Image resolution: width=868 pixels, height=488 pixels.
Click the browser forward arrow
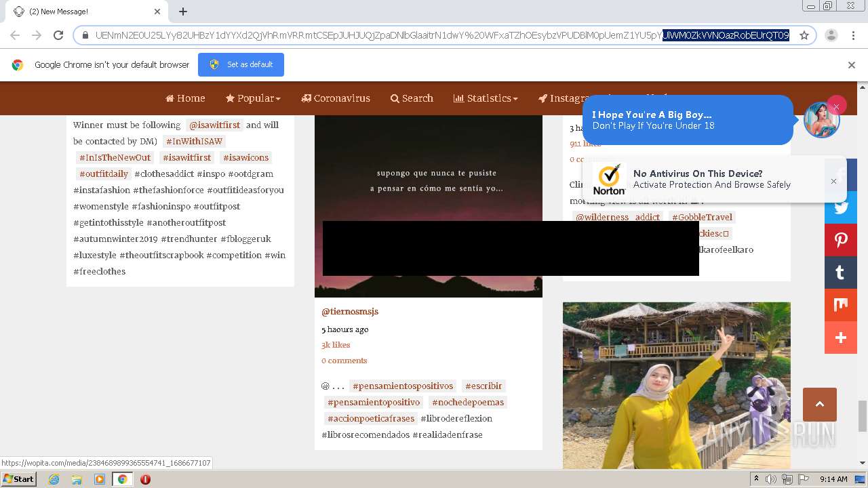[x=37, y=35]
